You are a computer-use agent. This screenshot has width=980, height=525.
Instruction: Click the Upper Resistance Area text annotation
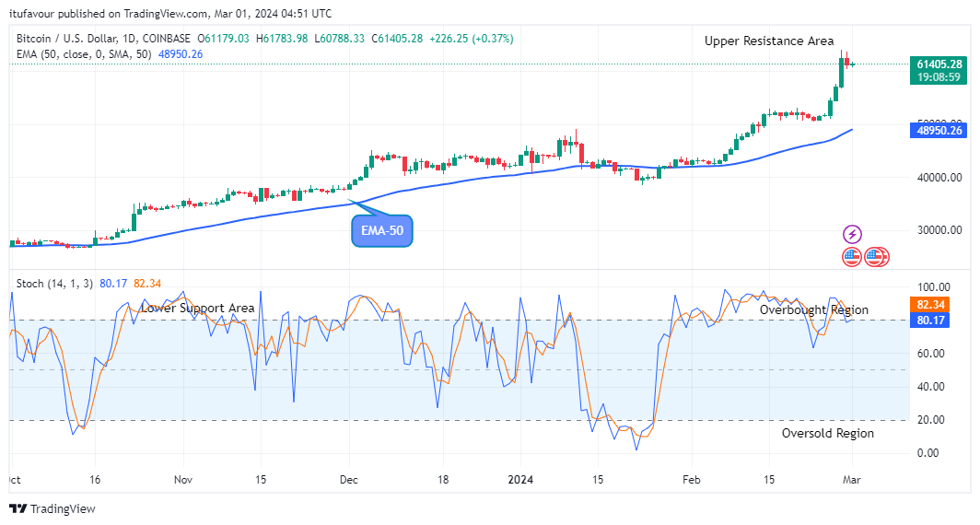point(769,41)
